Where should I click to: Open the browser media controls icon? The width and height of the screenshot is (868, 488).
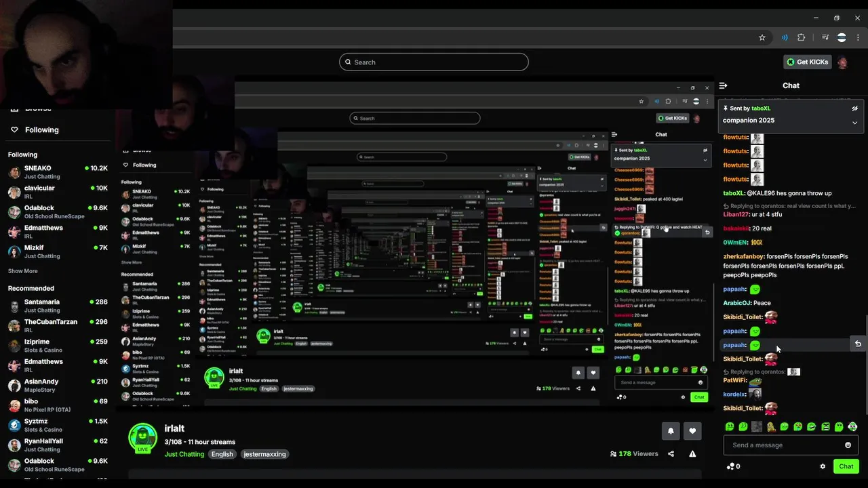pos(825,37)
